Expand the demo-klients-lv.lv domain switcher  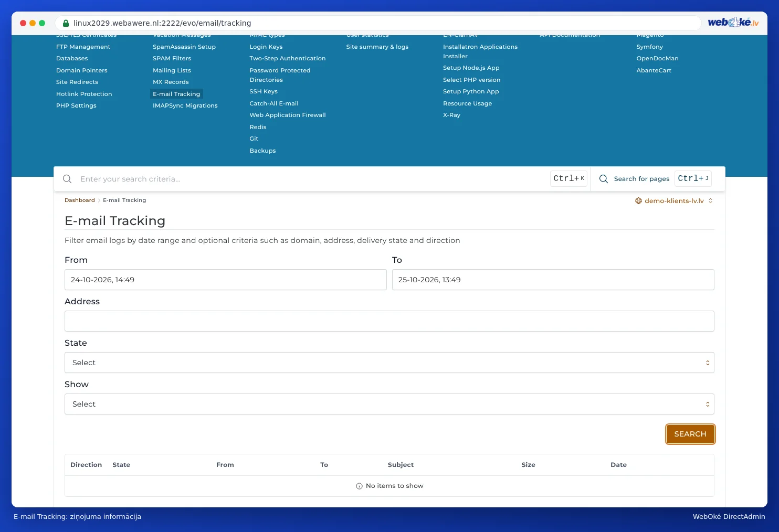click(674, 201)
